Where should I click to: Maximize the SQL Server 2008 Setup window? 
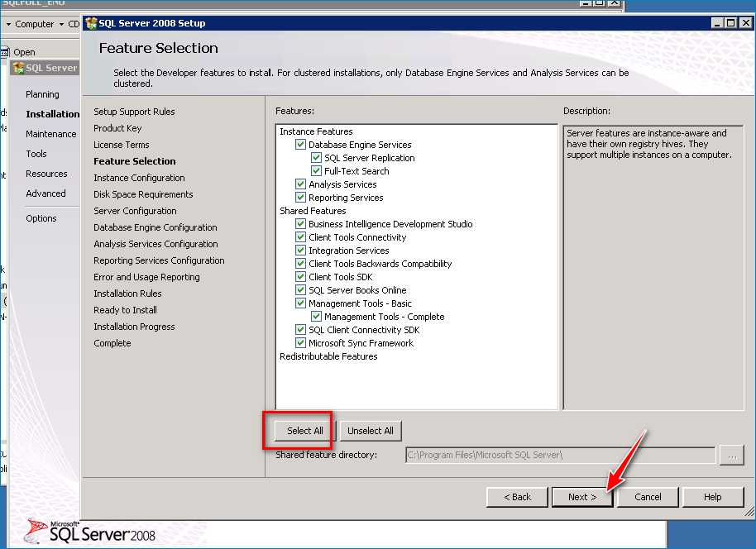coord(731,22)
